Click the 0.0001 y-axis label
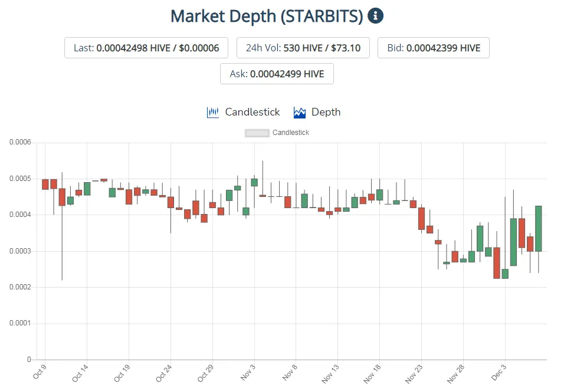Image resolution: width=564 pixels, height=392 pixels. point(20,323)
